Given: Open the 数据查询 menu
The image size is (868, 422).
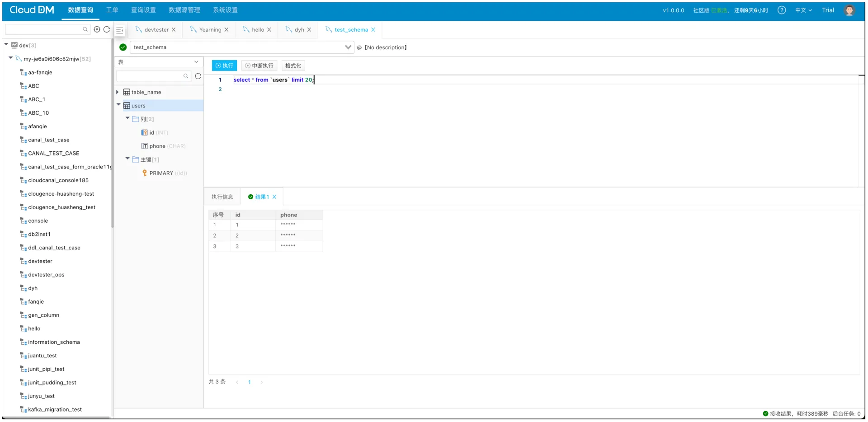Looking at the screenshot, I should 80,10.
